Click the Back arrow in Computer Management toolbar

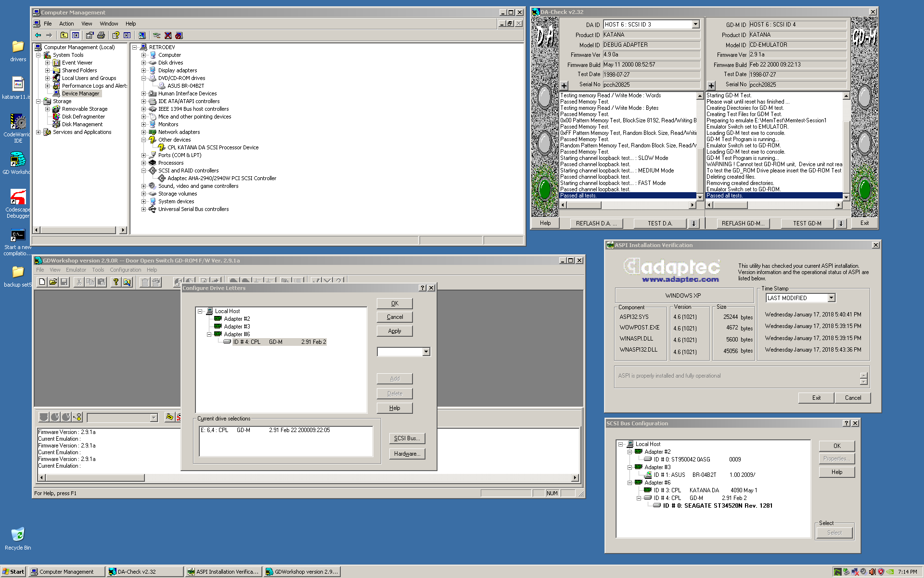point(38,35)
